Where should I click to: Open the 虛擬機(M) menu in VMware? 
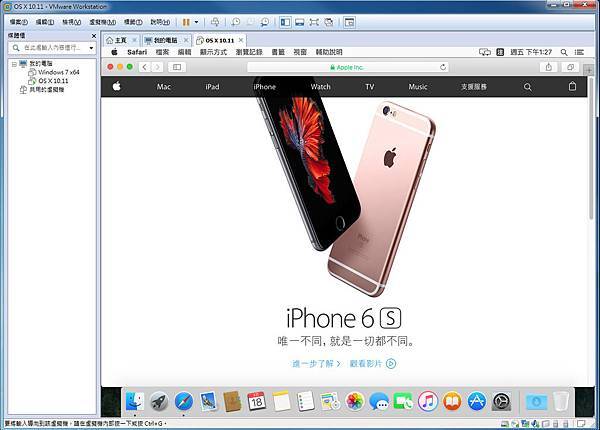pos(103,22)
